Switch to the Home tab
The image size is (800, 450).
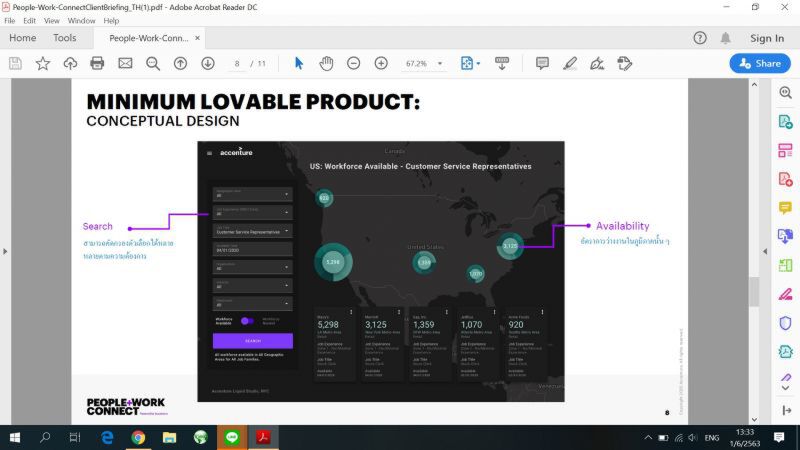(x=22, y=38)
